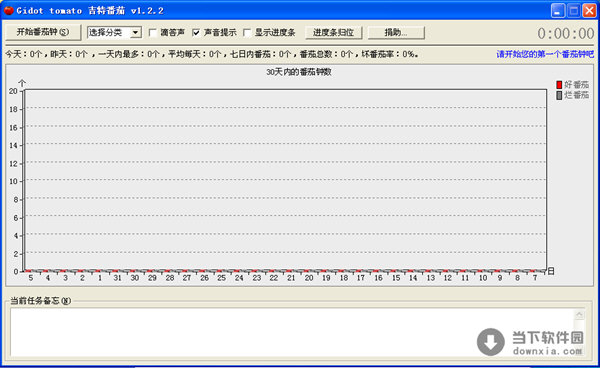Click the 当前任务备忘 group label
Viewport: 600px width, 368px height.
(x=40, y=301)
